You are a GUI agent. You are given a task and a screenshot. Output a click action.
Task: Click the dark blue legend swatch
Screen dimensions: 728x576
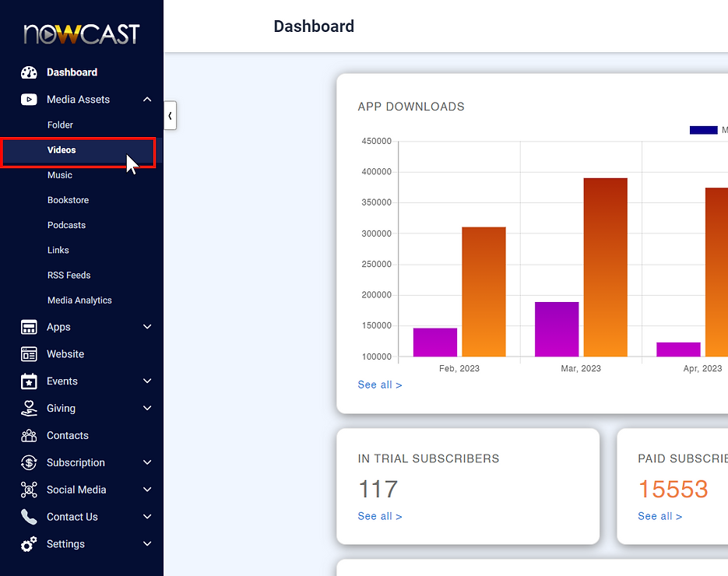703,130
